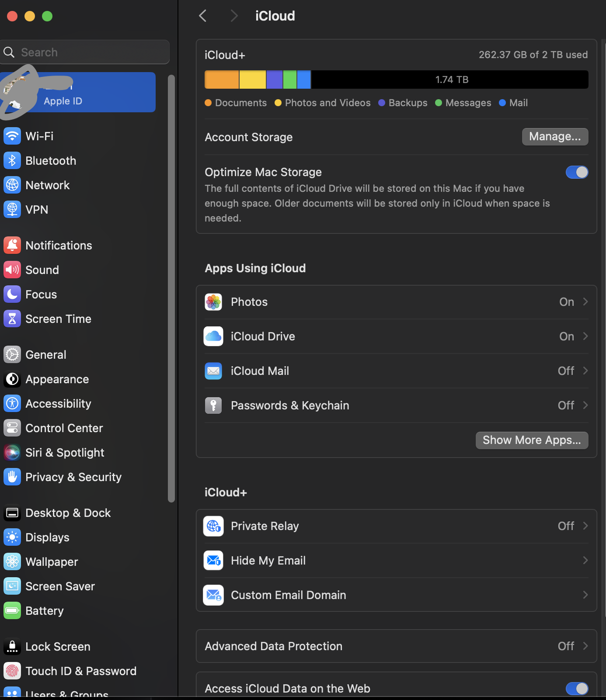Click the Bluetooth icon in sidebar
Viewport: 606px width, 700px height.
(x=12, y=160)
